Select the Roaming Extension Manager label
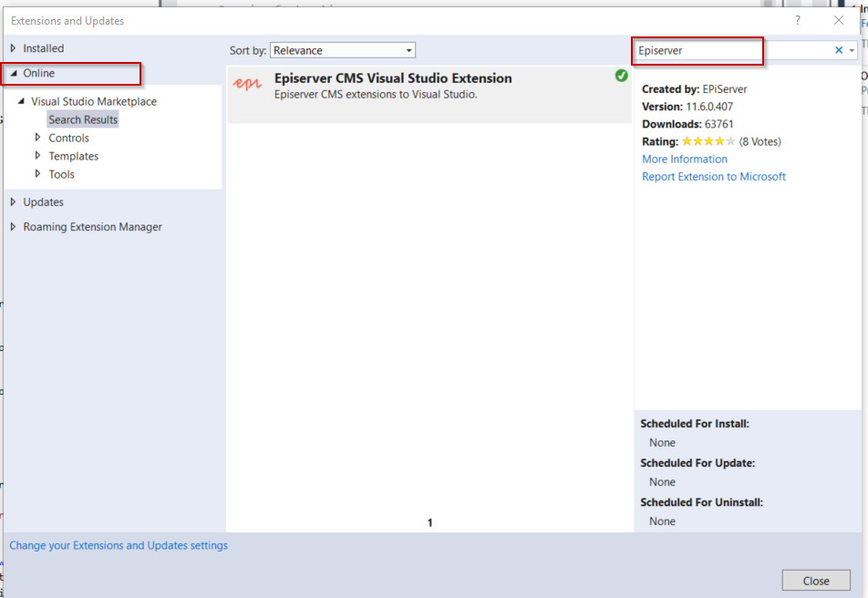868x598 pixels. coord(92,227)
